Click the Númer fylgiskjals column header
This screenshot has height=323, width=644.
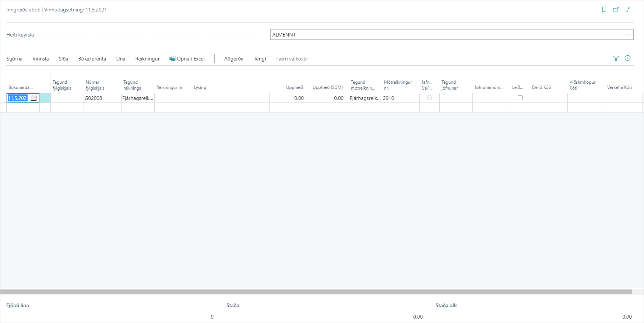95,85
